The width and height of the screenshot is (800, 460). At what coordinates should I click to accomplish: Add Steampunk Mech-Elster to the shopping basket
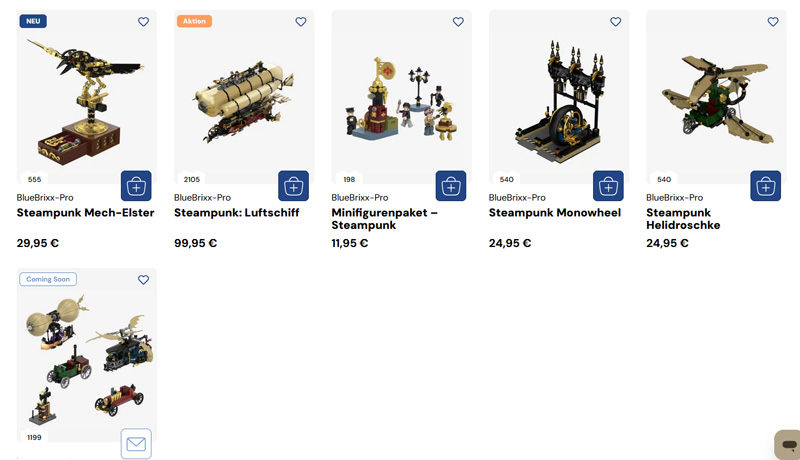136,186
